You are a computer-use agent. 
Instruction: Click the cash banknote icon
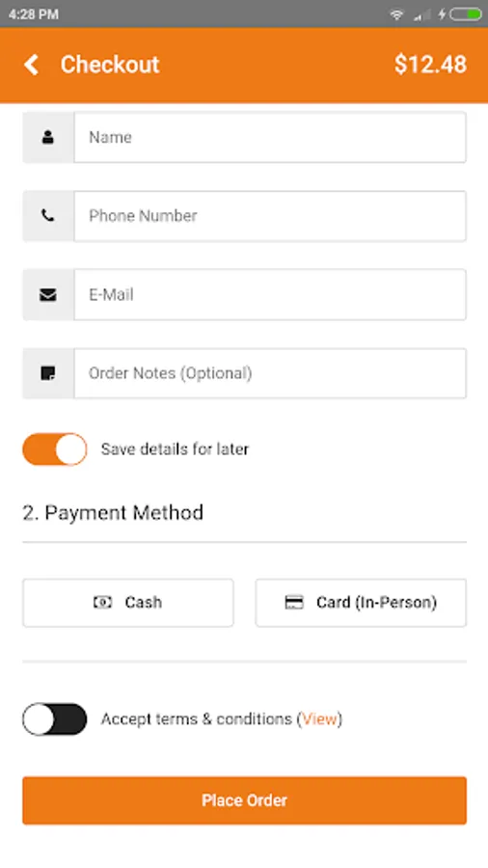click(102, 602)
